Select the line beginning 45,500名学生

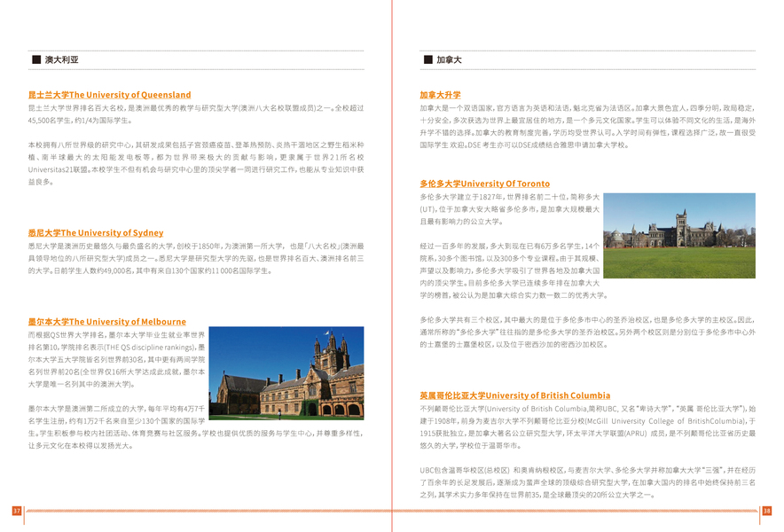click(x=80, y=121)
